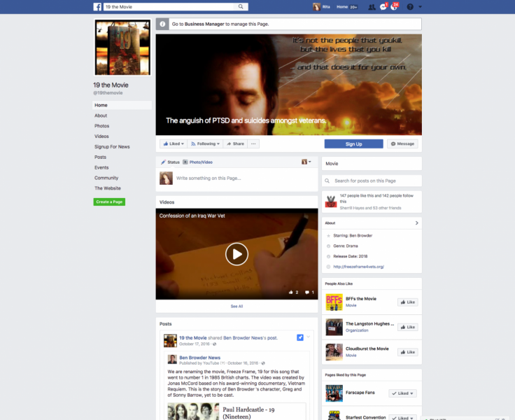Open the freezeframe4vets.org link
This screenshot has width=515, height=420.
pos(359,267)
